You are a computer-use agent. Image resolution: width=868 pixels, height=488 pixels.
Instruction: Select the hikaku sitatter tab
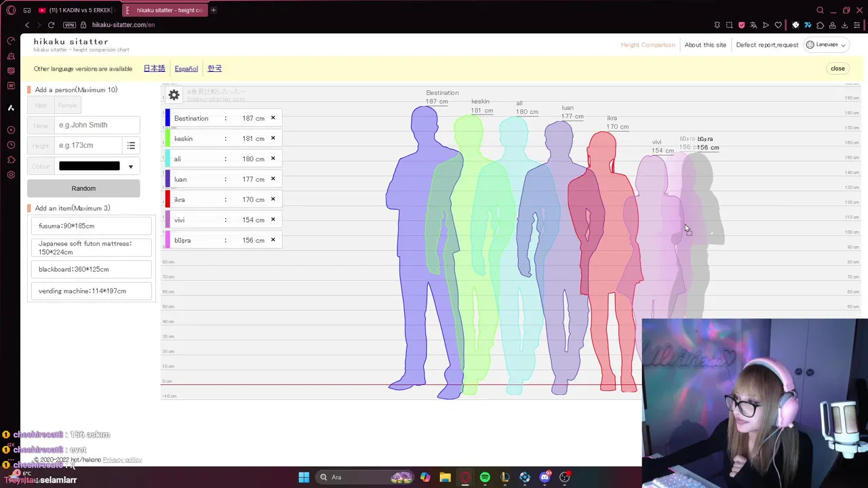point(163,10)
